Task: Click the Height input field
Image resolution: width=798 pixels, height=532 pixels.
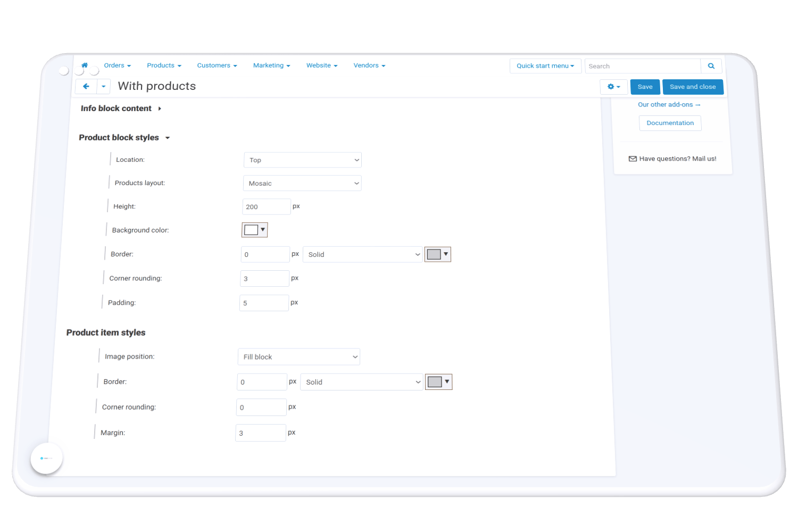Action: tap(267, 206)
